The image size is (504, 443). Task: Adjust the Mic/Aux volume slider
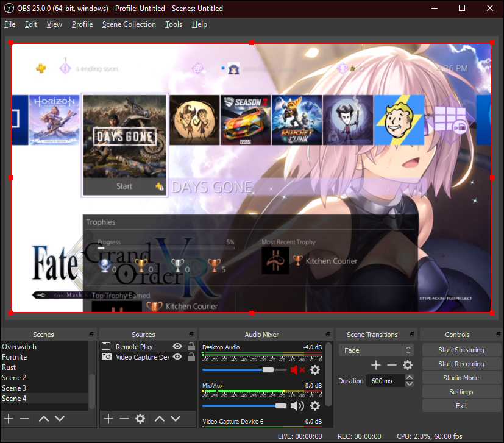(280, 405)
